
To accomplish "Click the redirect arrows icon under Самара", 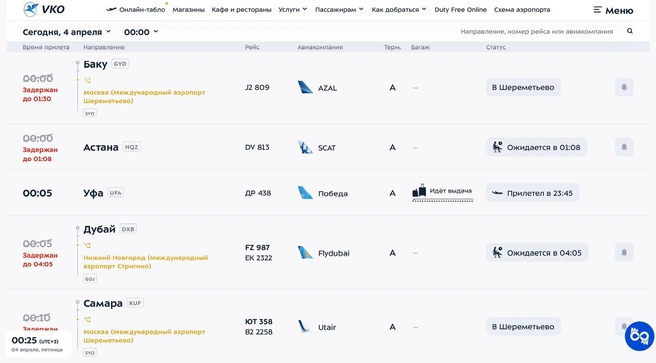I will (x=87, y=320).
